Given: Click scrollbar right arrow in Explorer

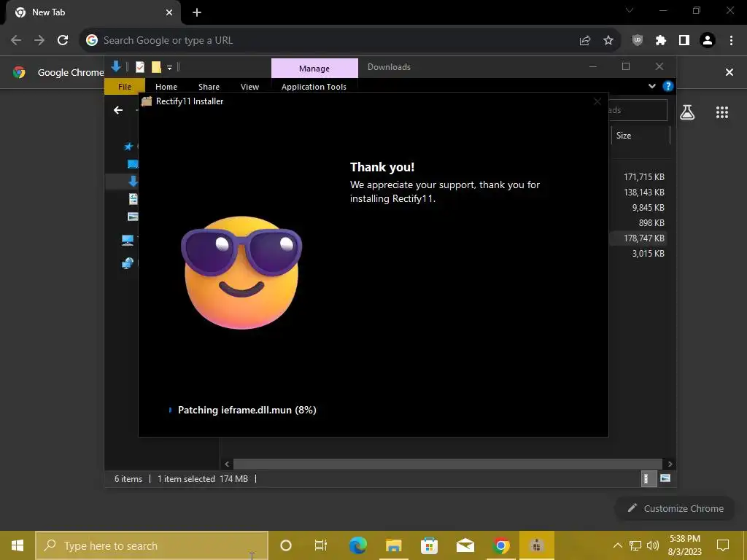Looking at the screenshot, I should (x=670, y=464).
